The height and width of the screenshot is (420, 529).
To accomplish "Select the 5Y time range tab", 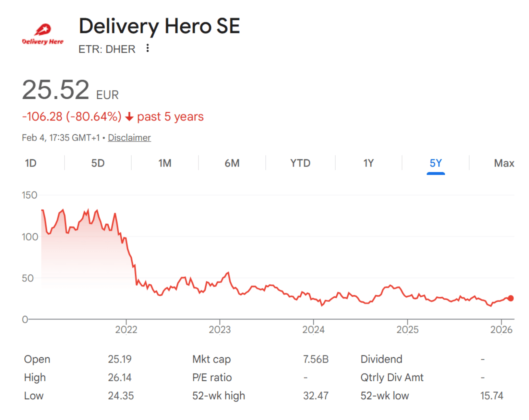I will [435, 163].
